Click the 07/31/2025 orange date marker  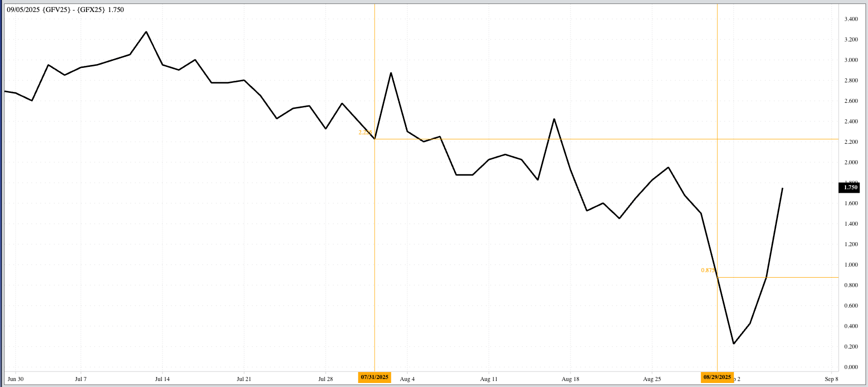click(x=374, y=377)
